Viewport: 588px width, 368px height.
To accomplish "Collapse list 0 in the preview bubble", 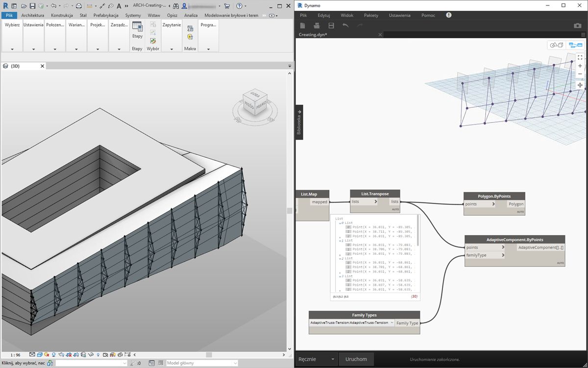I will (341, 223).
